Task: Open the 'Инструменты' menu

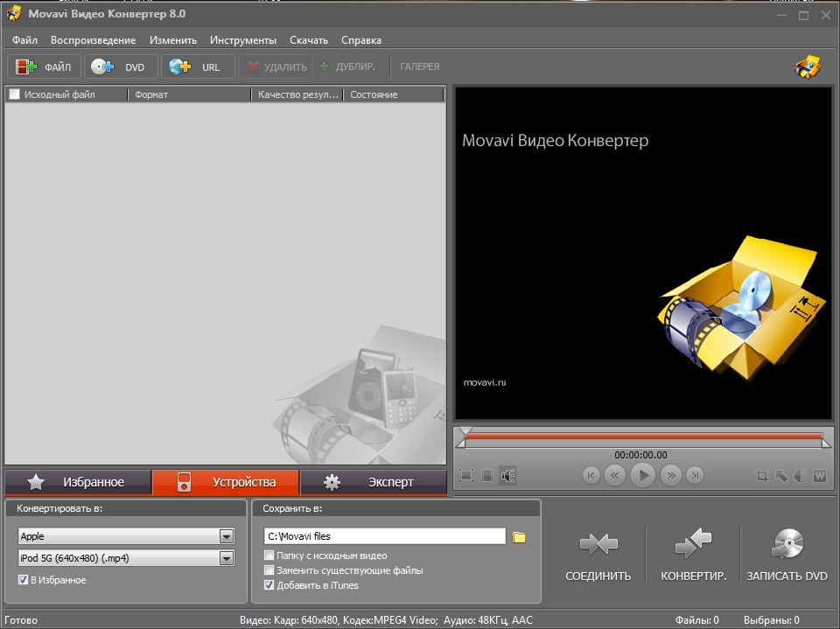Action: click(x=242, y=40)
